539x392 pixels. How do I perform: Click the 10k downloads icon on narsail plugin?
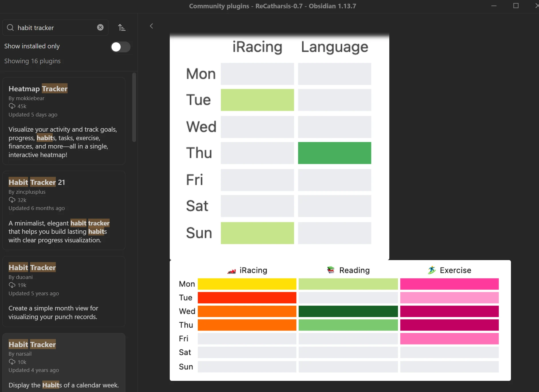(12, 362)
